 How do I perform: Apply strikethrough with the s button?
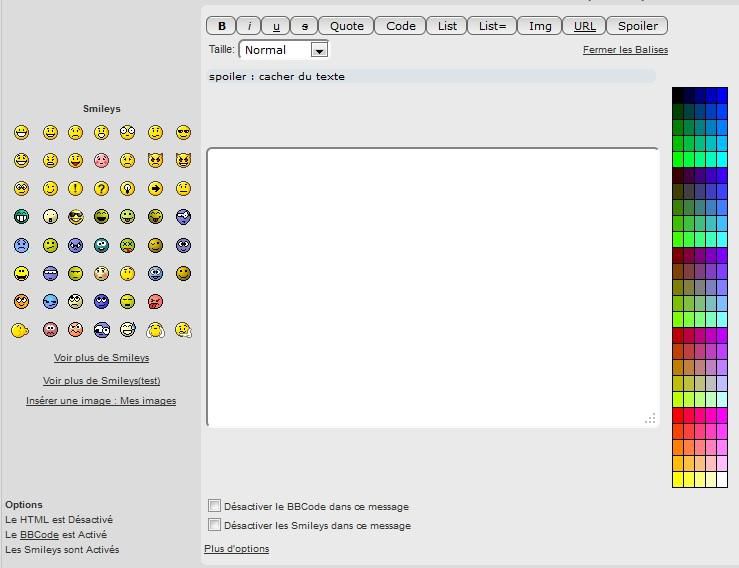point(305,26)
